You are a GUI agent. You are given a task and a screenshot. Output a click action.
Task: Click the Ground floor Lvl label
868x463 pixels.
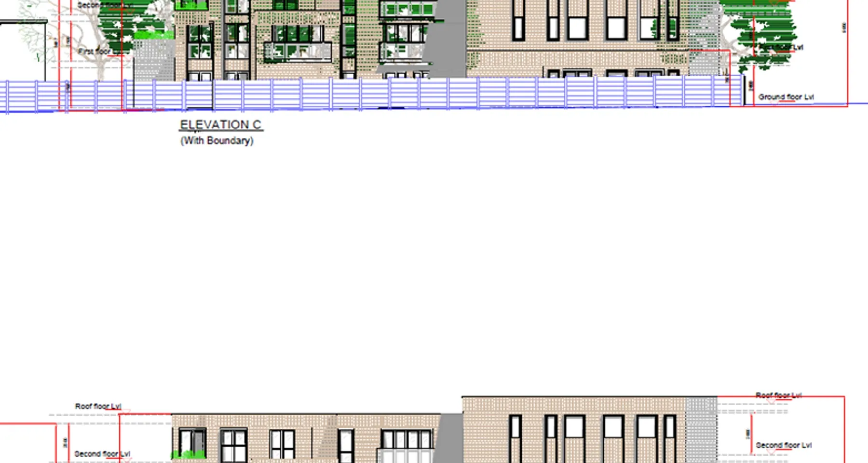pos(786,97)
